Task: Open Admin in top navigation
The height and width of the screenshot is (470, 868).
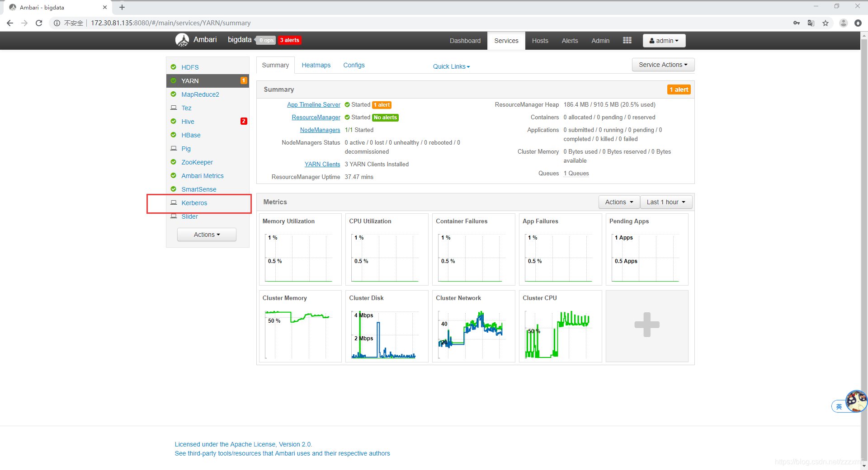Action: tap(600, 41)
